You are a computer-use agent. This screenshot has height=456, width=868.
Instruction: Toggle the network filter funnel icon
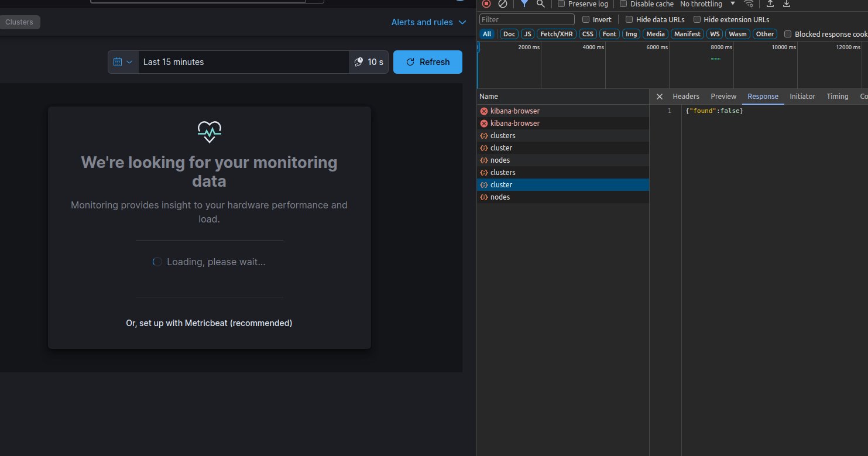(x=524, y=4)
